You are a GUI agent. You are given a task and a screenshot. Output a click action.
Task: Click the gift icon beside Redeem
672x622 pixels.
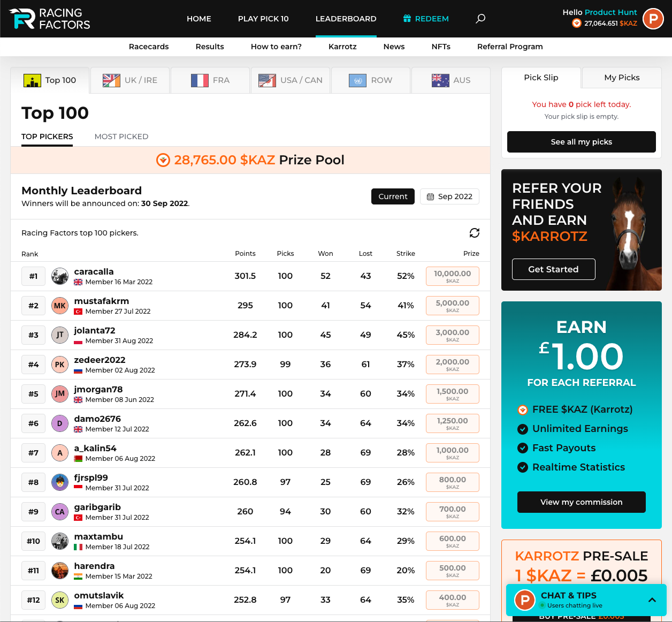tap(407, 19)
